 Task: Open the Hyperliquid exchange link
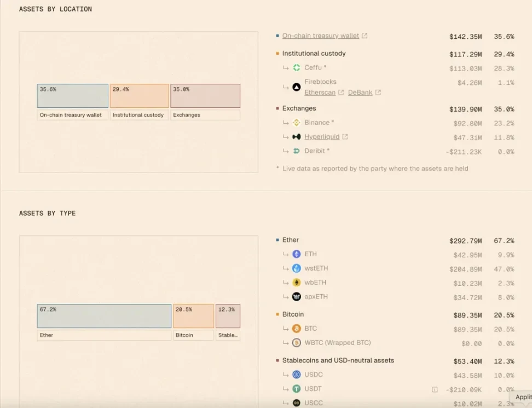[322, 137]
